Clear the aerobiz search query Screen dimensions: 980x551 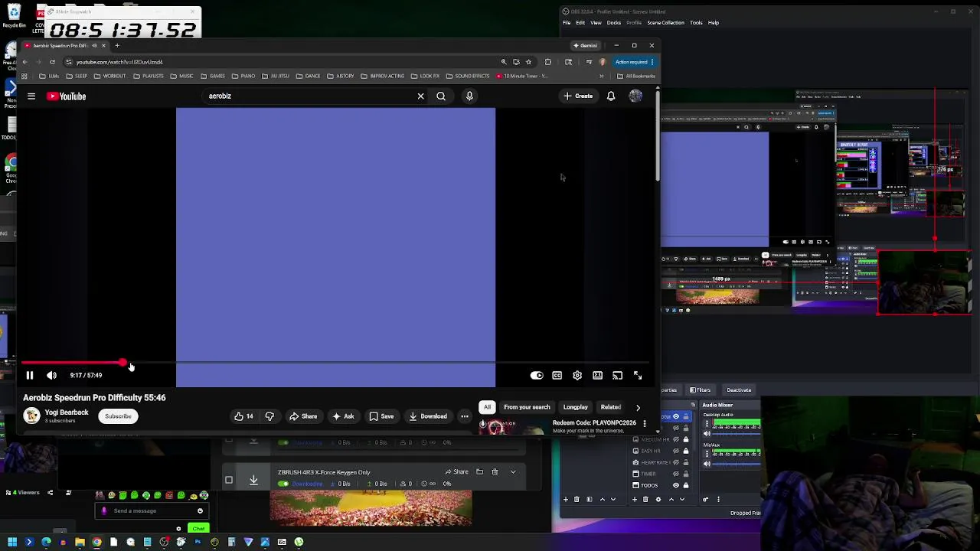tap(420, 96)
